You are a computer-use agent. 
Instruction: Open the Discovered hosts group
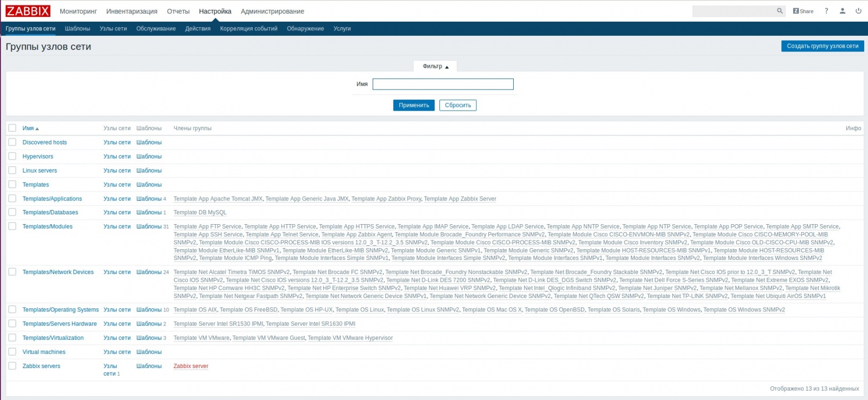pos(44,142)
